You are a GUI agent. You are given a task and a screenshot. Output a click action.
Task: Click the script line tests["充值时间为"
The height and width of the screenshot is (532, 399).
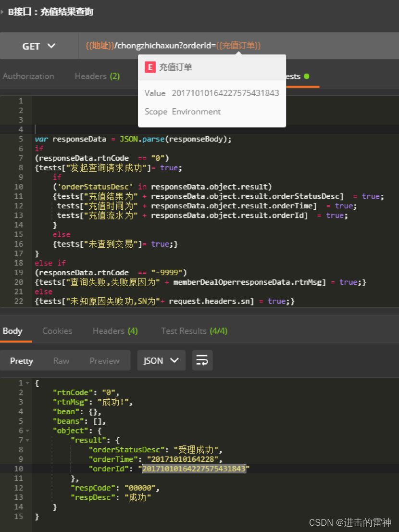(207, 206)
